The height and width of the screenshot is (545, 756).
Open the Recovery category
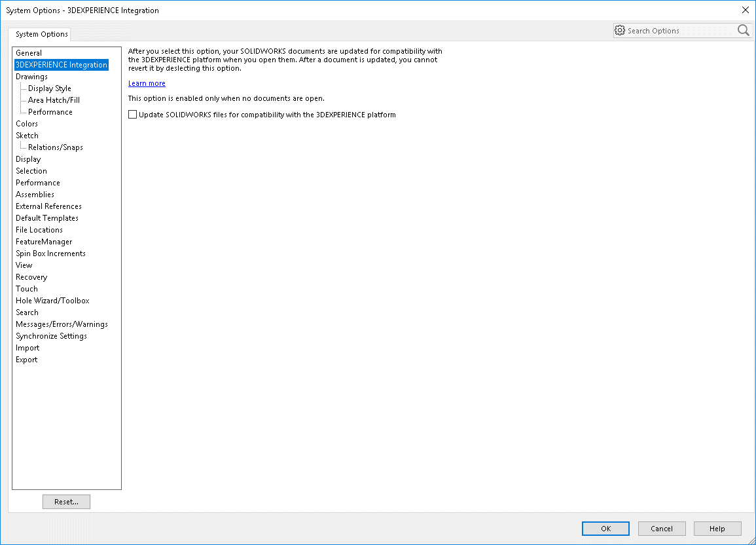click(31, 277)
